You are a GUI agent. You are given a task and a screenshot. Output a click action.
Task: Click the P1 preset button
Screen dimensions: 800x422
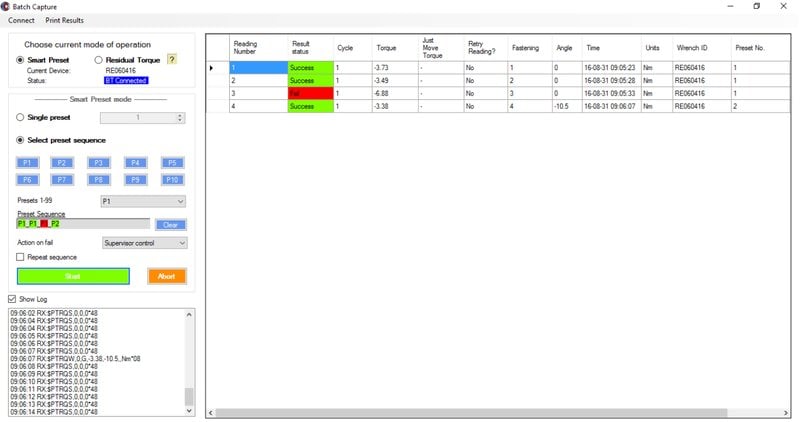28,162
